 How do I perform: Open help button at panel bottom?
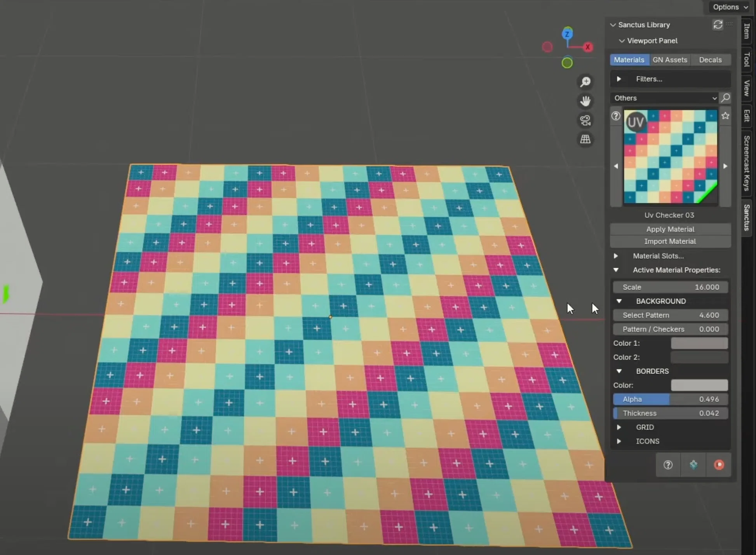[668, 465]
